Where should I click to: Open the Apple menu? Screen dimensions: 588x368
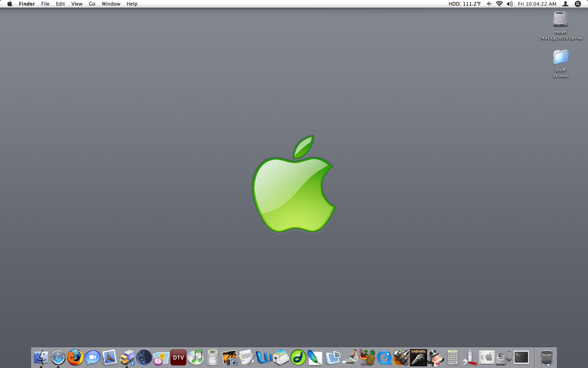tap(10, 4)
